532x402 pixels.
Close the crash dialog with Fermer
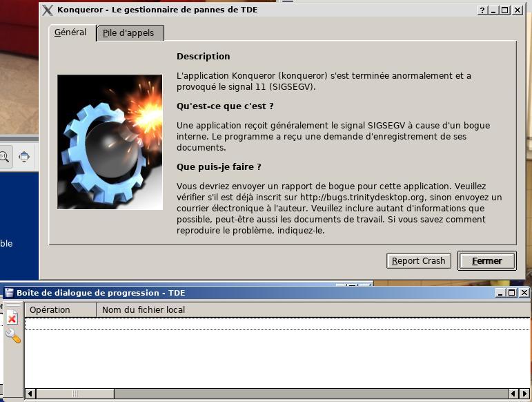pyautogui.click(x=487, y=261)
